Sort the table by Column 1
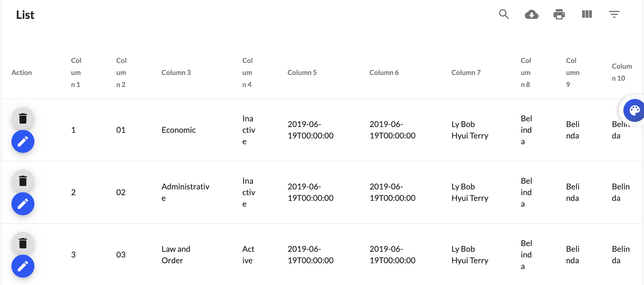This screenshot has width=644, height=285. (76, 72)
